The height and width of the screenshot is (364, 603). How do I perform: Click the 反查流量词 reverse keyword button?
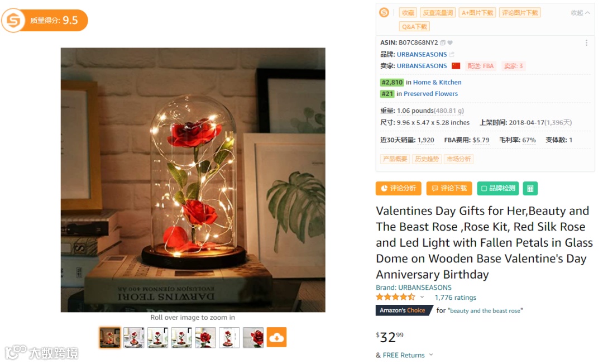pyautogui.click(x=438, y=13)
